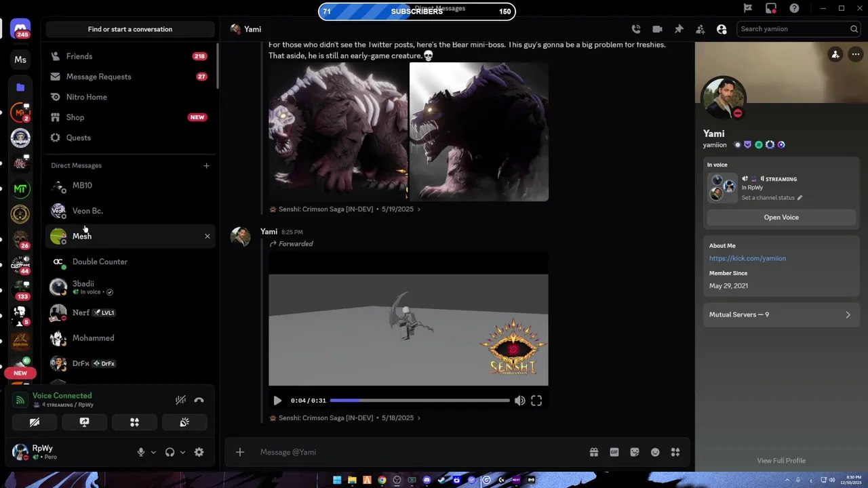Click Open Voice button

[x=781, y=218]
